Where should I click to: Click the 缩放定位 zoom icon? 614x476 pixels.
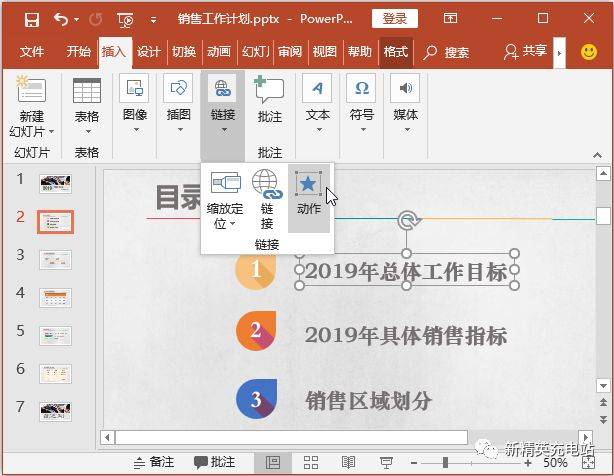pos(225,182)
